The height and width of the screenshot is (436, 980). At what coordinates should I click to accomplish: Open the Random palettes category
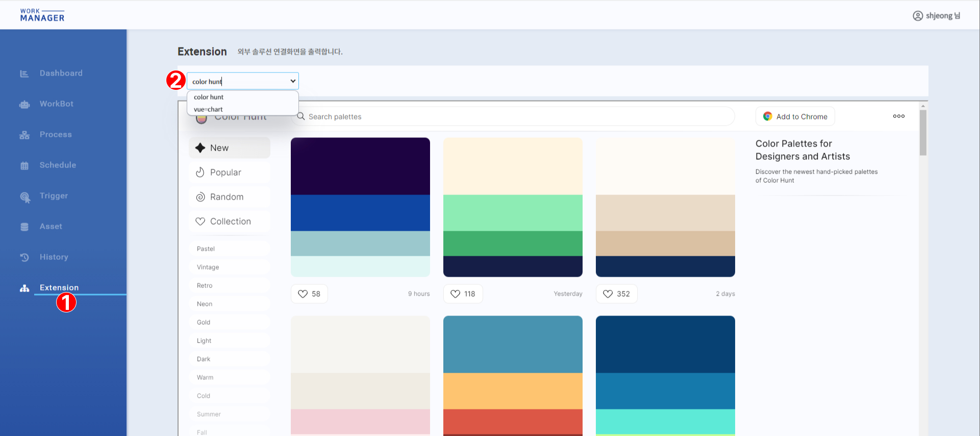230,197
